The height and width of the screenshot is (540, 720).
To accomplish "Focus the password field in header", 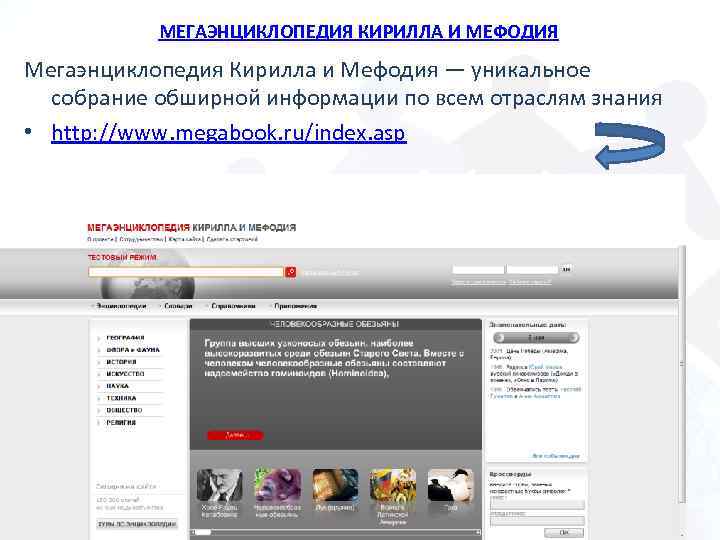I will coord(533,270).
